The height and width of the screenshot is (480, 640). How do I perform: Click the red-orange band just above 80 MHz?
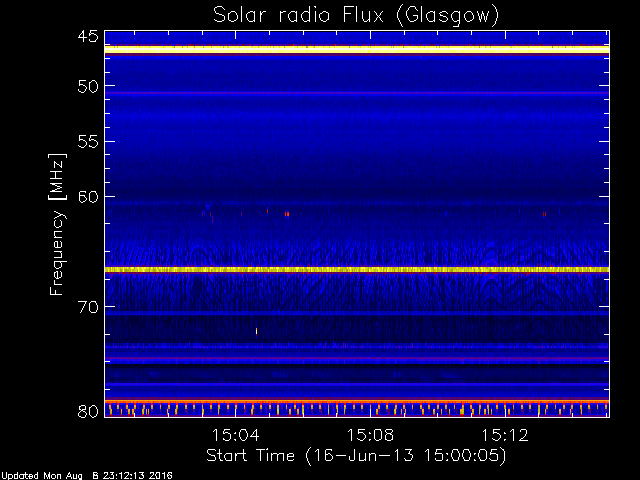(x=357, y=402)
